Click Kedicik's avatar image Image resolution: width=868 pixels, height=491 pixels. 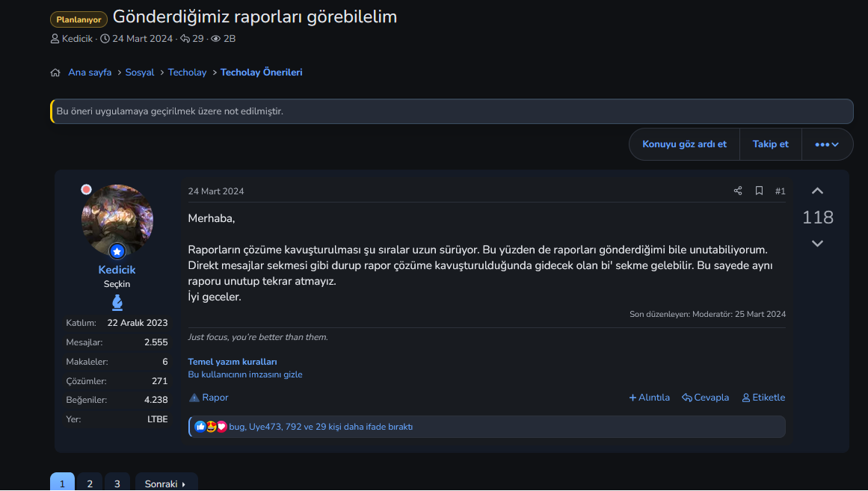[117, 221]
